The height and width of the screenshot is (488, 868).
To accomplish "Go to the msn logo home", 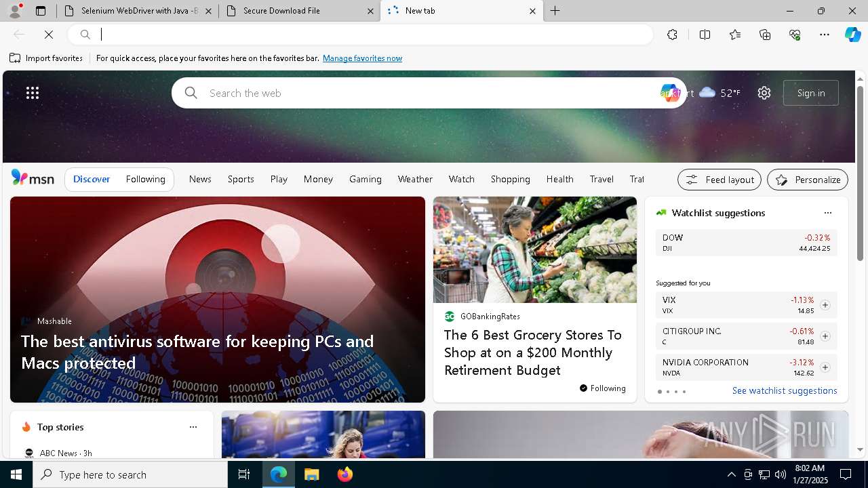I will click(x=33, y=178).
